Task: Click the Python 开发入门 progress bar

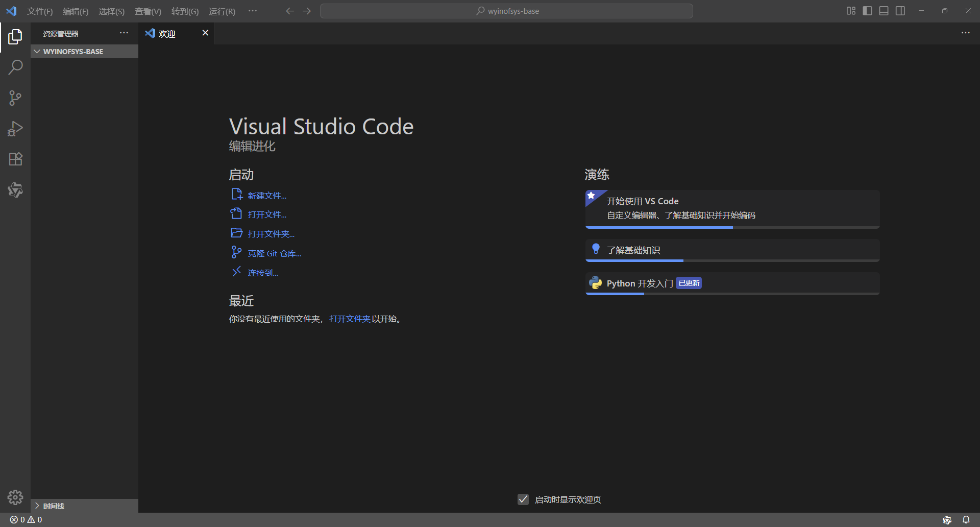Action: 732,294
